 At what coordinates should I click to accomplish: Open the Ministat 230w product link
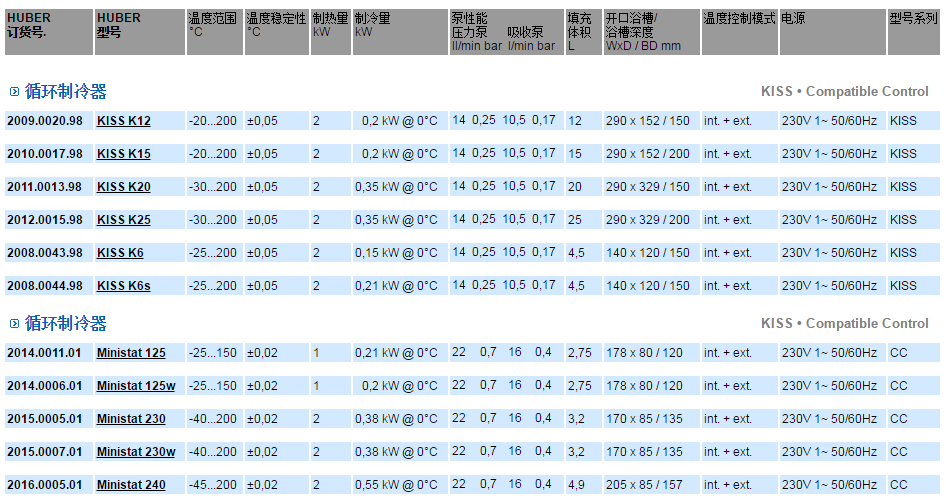tap(136, 452)
